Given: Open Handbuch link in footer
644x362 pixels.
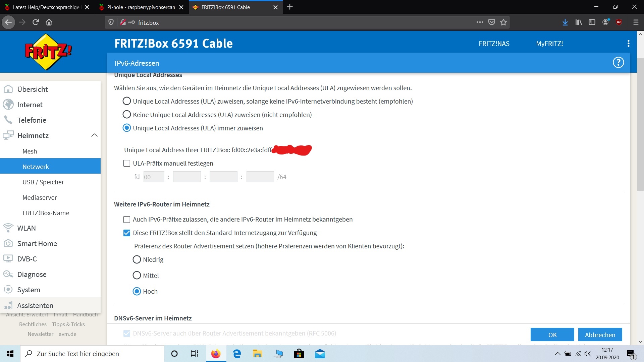Looking at the screenshot, I should pos(85,315).
